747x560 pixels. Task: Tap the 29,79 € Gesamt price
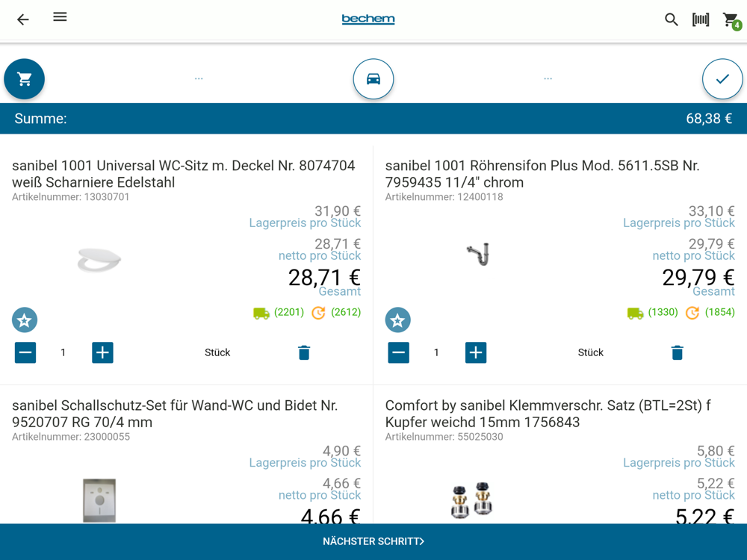(x=698, y=278)
